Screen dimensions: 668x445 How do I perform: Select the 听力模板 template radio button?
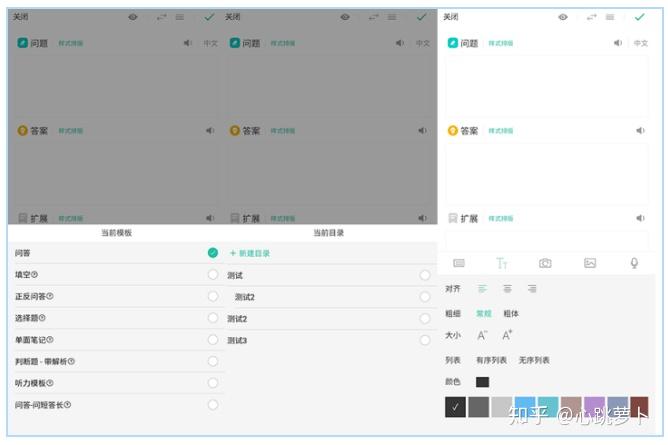(x=213, y=383)
